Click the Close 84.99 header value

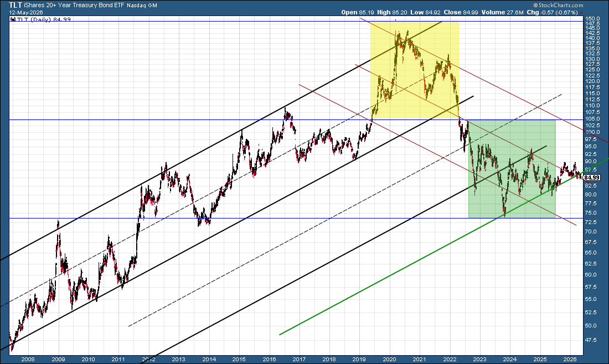point(461,12)
